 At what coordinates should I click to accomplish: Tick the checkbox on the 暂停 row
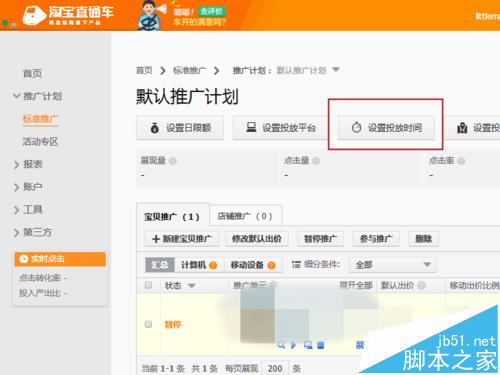tap(148, 324)
